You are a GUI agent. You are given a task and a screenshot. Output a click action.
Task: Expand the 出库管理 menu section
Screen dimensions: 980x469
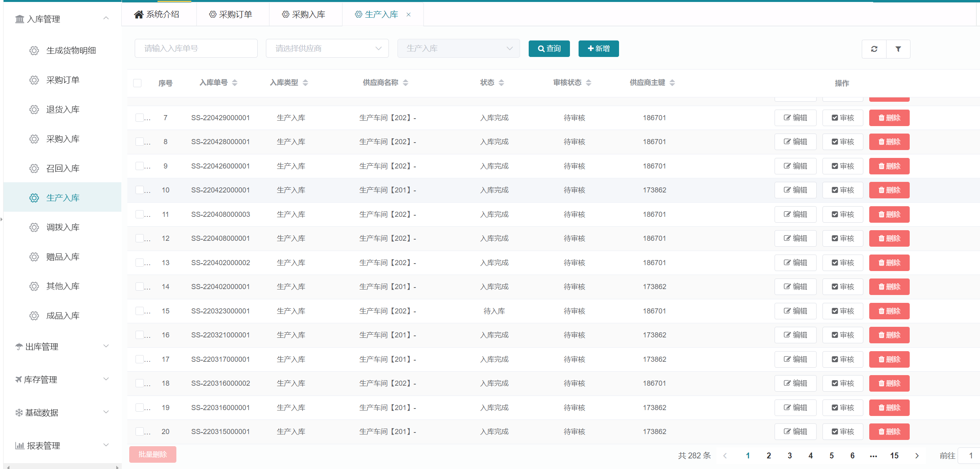pyautogui.click(x=62, y=346)
